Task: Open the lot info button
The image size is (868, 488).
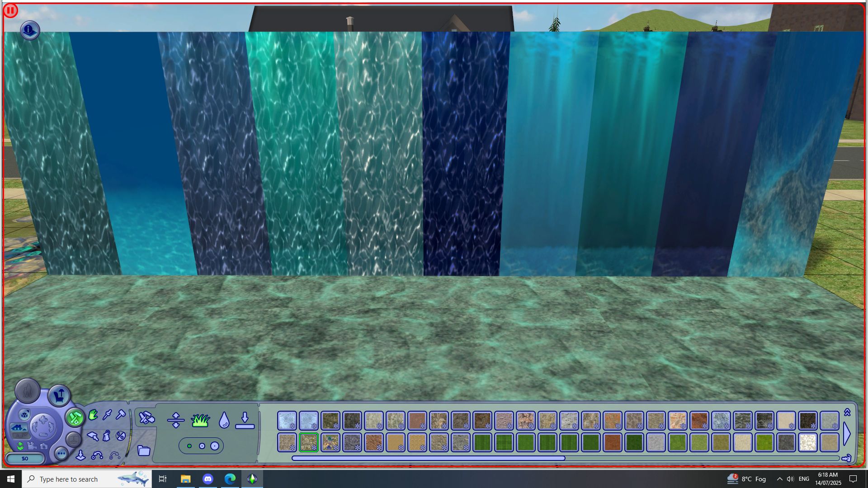Action: [30, 30]
